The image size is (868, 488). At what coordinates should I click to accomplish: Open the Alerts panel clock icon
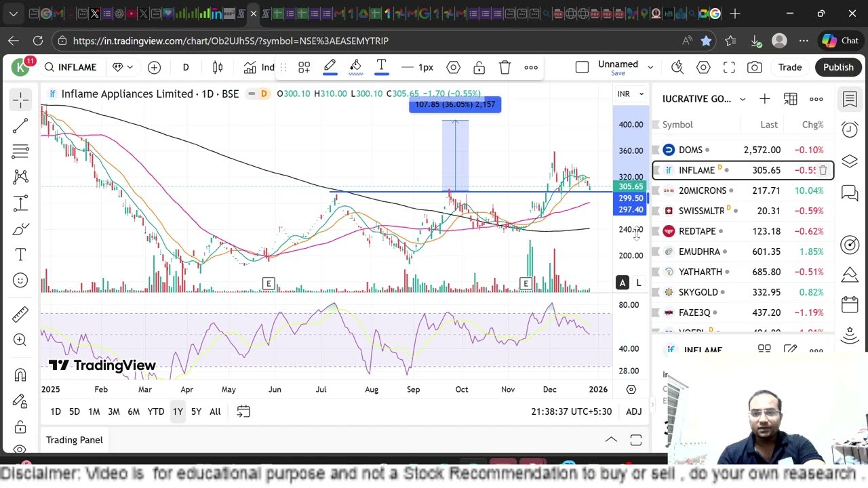point(850,129)
